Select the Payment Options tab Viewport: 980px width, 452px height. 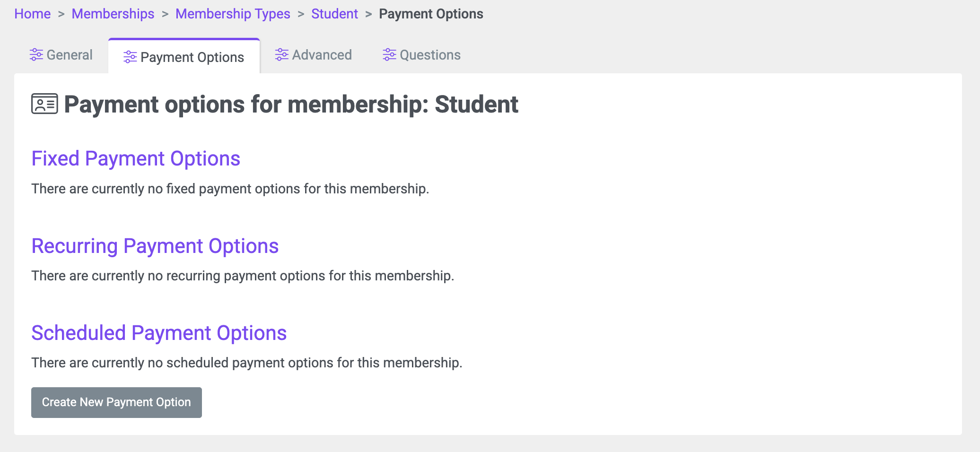184,56
